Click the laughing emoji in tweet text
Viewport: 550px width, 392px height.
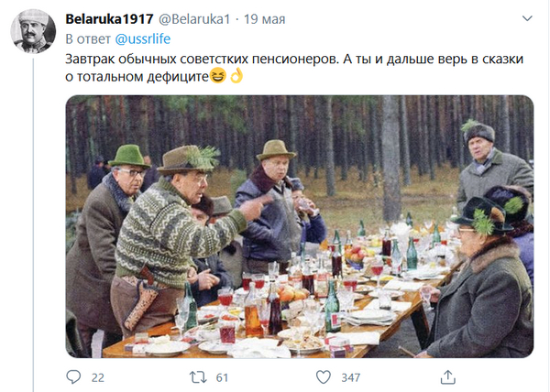[218, 76]
